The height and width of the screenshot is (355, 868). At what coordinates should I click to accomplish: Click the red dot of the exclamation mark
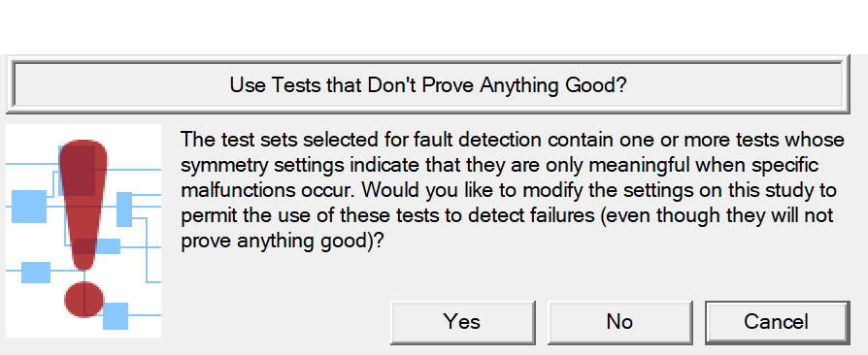coord(84,299)
